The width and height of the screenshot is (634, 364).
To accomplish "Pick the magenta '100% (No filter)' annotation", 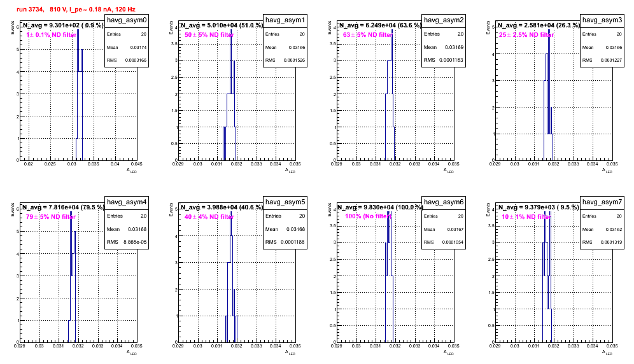I will point(369,216).
